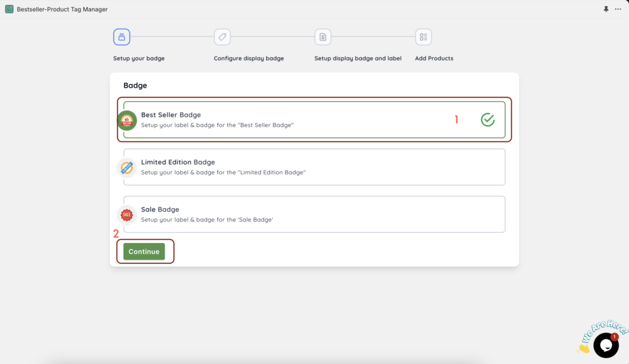Open the three-dot more options menu
This screenshot has height=364, width=629.
[x=618, y=9]
